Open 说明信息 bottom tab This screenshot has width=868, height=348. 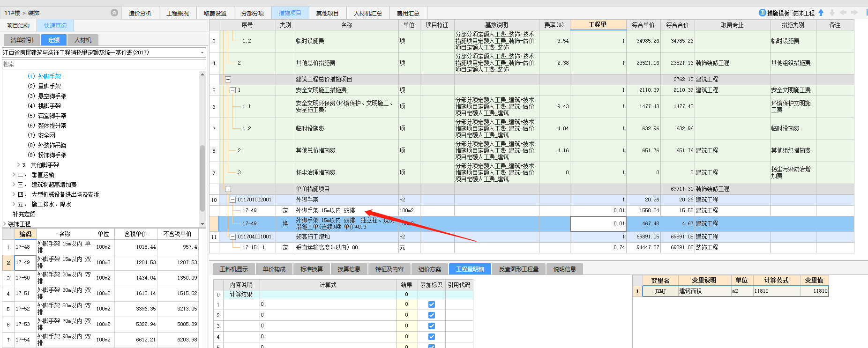point(565,269)
